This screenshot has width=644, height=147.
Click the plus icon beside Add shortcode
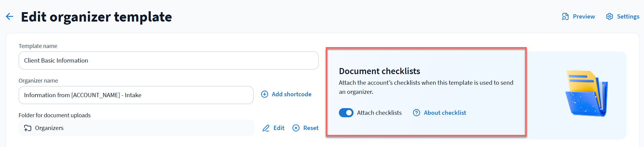[265, 94]
